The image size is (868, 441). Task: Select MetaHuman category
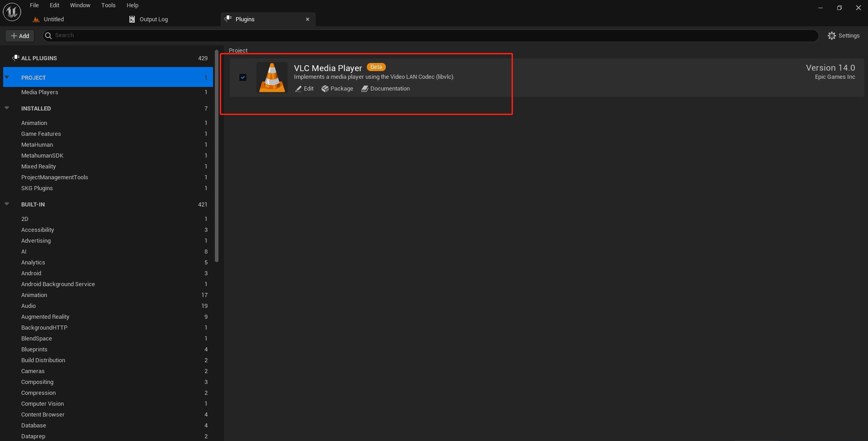(108, 144)
